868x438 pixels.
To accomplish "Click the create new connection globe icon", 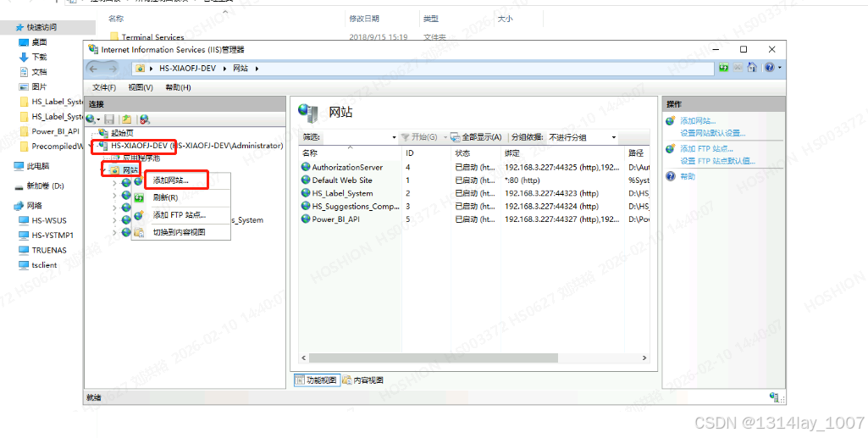I will (91, 119).
